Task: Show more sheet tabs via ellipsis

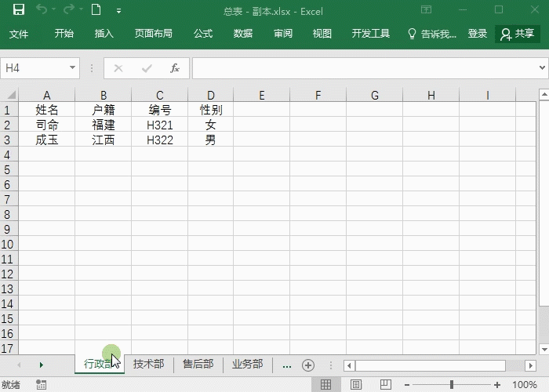Action: click(x=287, y=366)
